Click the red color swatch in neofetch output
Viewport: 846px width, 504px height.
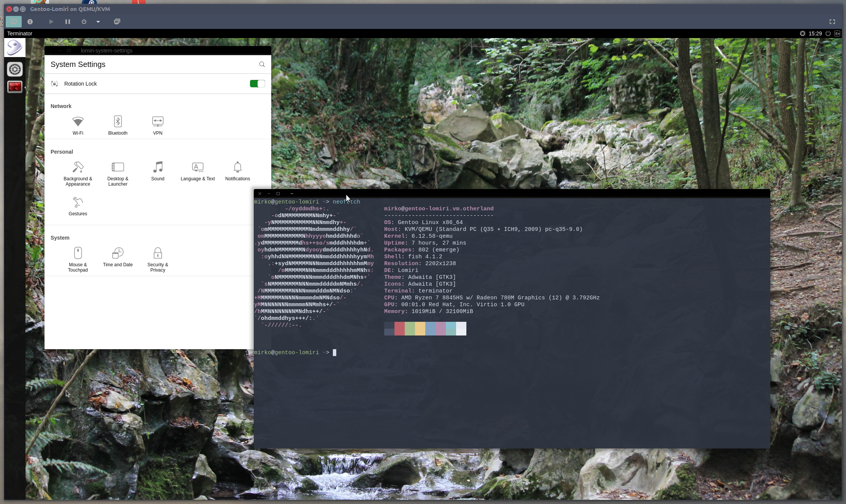point(399,328)
